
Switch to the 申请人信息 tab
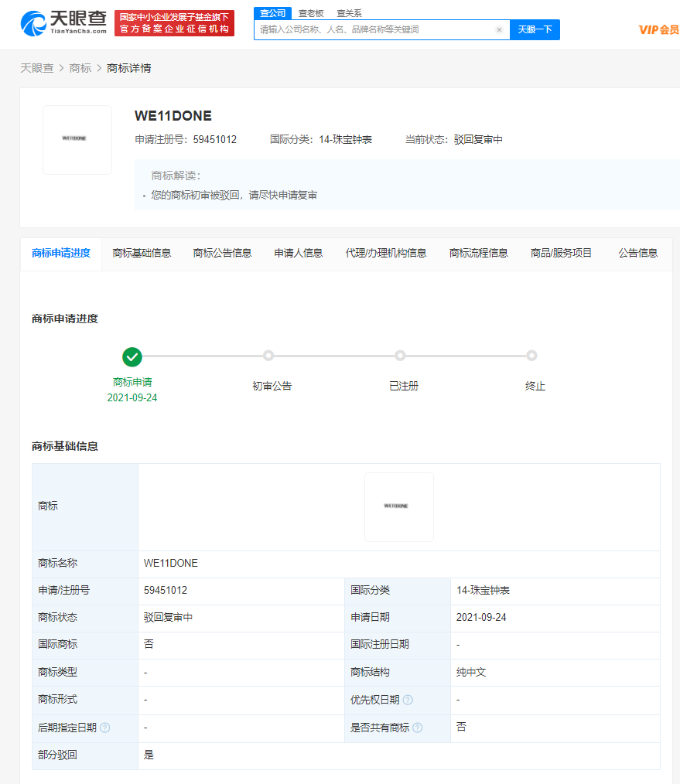coord(298,254)
